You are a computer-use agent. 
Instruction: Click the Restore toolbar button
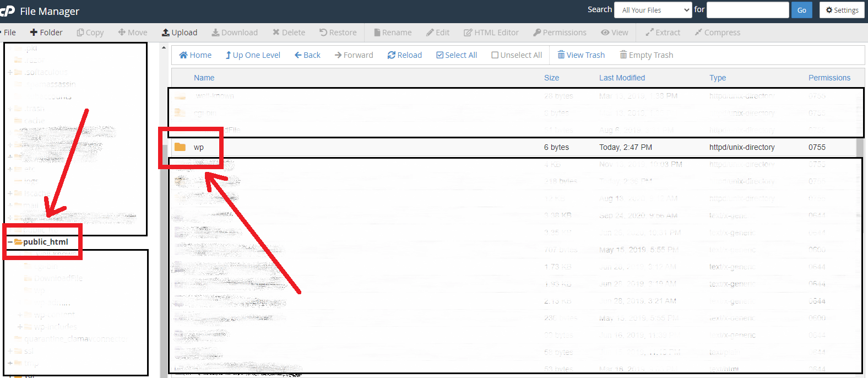click(338, 33)
